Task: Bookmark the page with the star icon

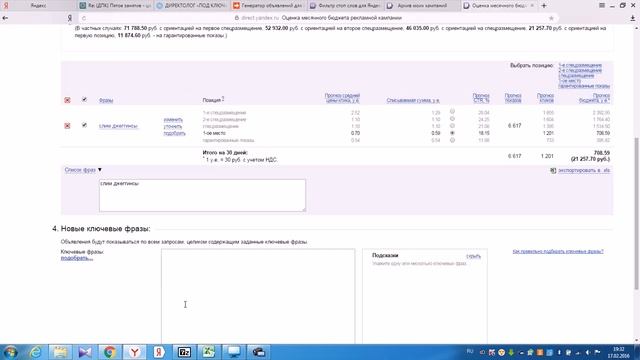Action: click(x=551, y=18)
